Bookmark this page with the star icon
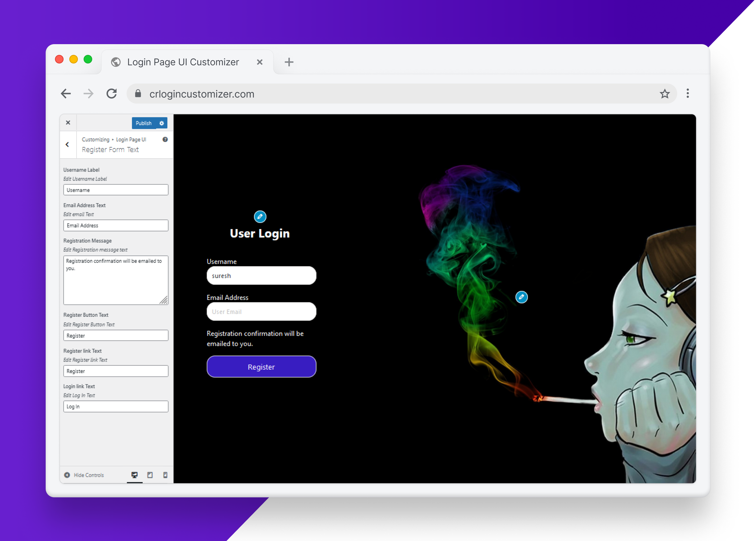This screenshot has width=756, height=541. tap(664, 94)
